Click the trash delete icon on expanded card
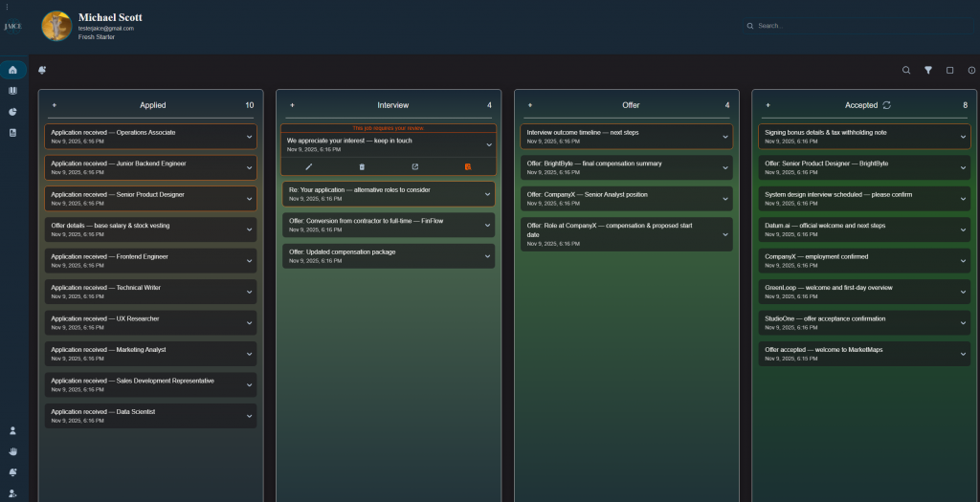The width and height of the screenshot is (980, 502). (362, 166)
